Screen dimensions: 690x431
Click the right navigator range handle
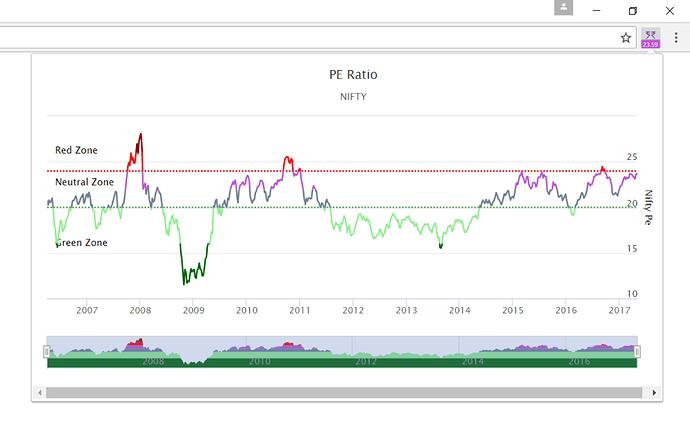[637, 352]
